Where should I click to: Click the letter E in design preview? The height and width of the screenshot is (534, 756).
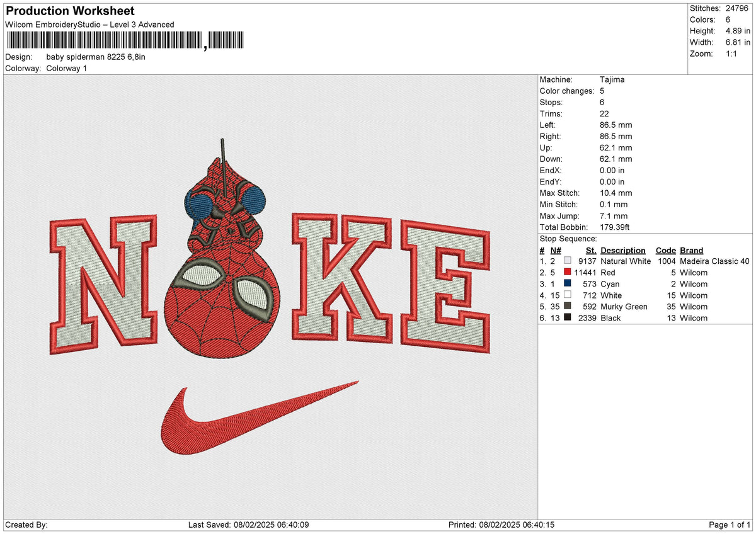(x=445, y=287)
